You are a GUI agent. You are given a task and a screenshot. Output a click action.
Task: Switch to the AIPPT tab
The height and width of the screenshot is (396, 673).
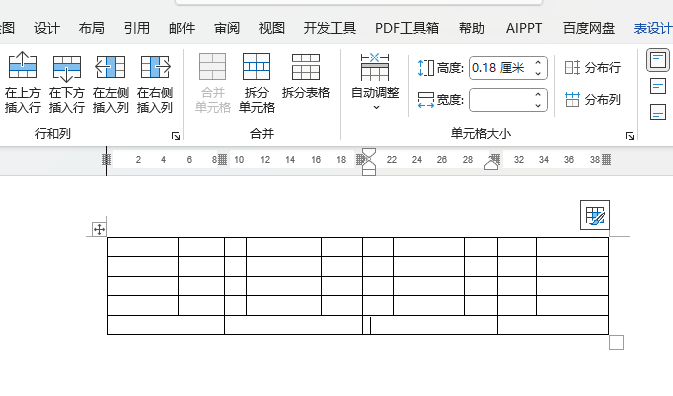pos(524,28)
